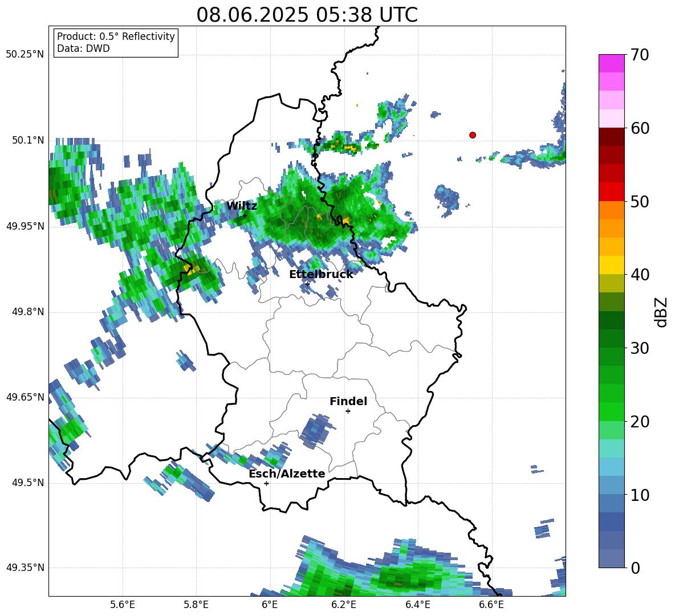The image size is (675, 616).
Task: Click the yellow colorbar swatch above 40
Action: coord(611,266)
